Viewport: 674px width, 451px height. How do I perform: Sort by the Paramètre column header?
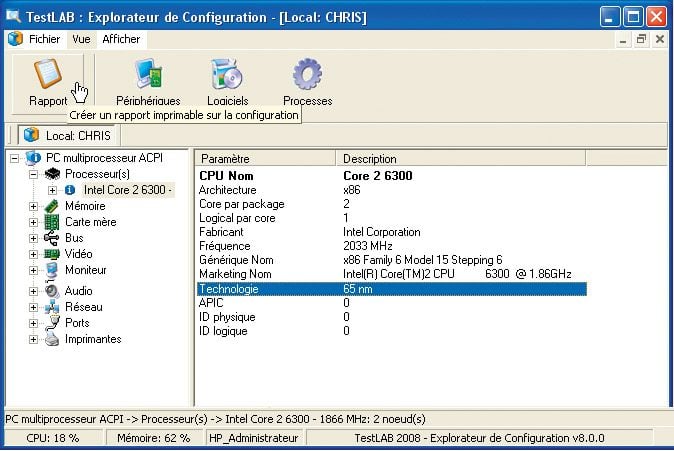(x=266, y=159)
